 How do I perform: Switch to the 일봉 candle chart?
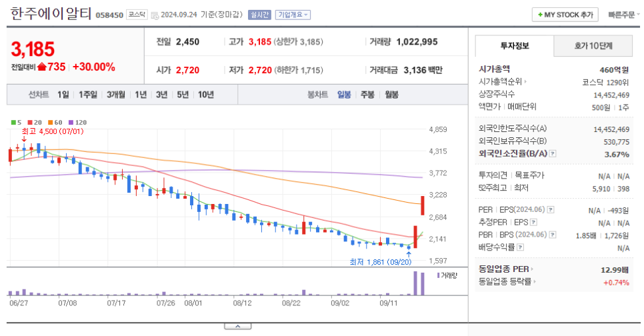pyautogui.click(x=344, y=95)
